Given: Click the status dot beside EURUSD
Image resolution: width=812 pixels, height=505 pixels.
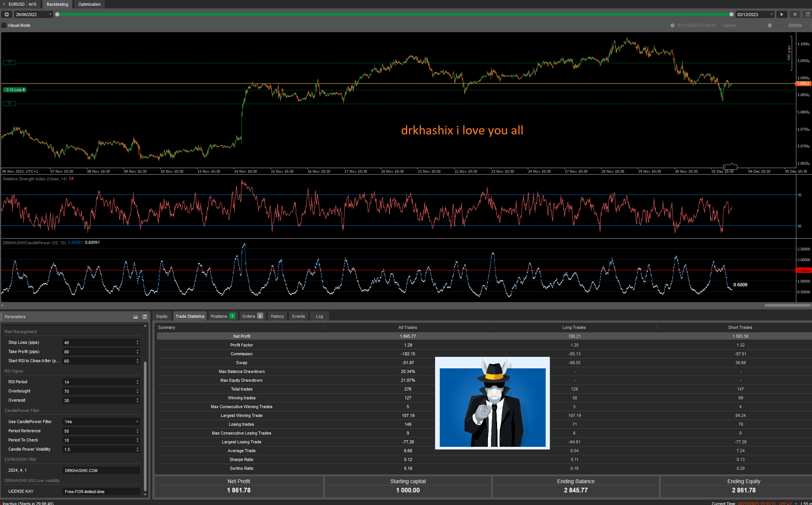Looking at the screenshot, I should point(3,4).
